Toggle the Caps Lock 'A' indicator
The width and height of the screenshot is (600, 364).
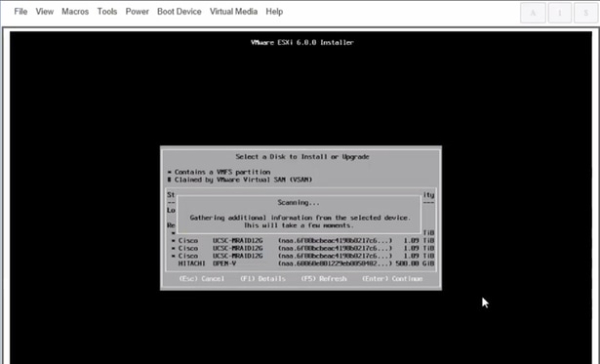tap(533, 13)
